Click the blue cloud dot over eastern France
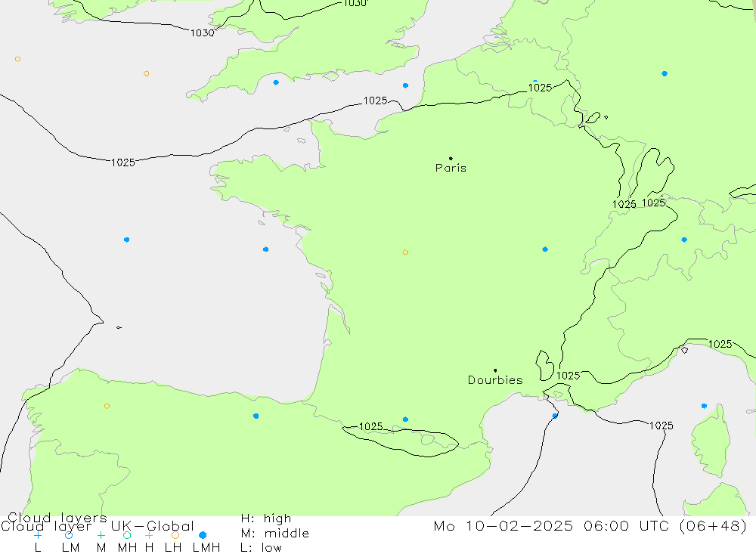This screenshot has width=756, height=554. pyautogui.click(x=545, y=249)
